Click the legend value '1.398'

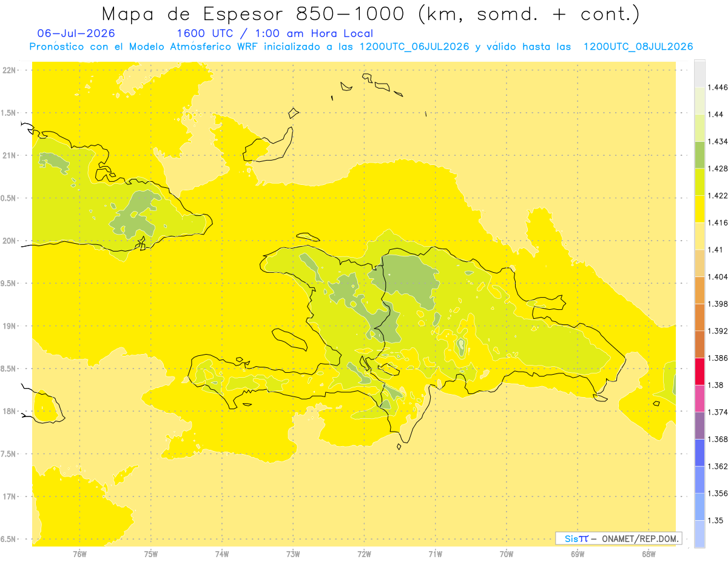pos(718,304)
